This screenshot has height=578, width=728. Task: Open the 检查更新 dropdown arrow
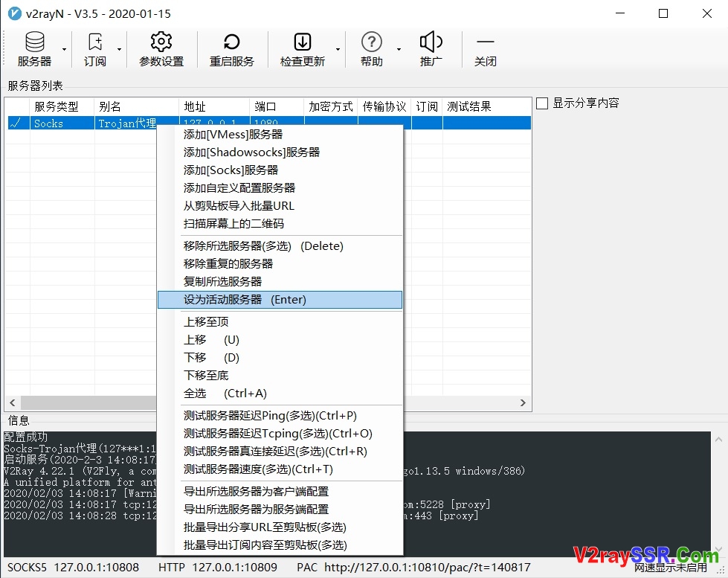coord(336,49)
